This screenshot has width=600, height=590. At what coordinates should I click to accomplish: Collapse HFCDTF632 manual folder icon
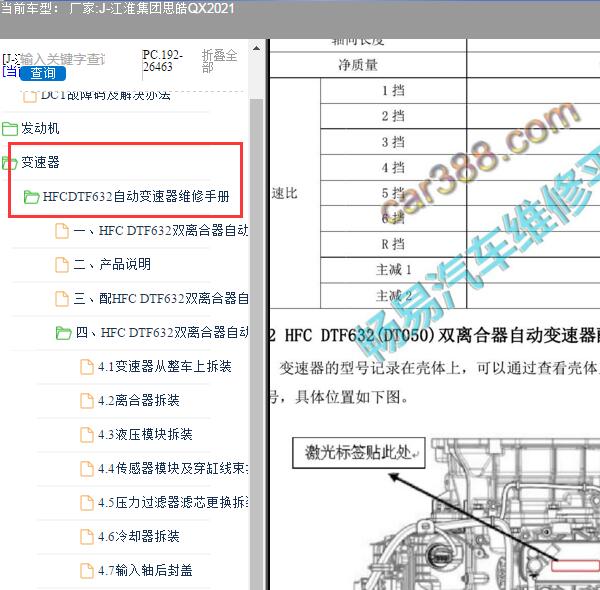31,197
